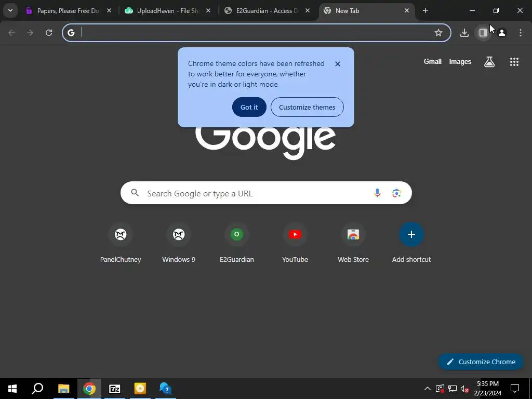532x399 pixels.
Task: Close the Papers, Please tab
Action: coord(109,11)
